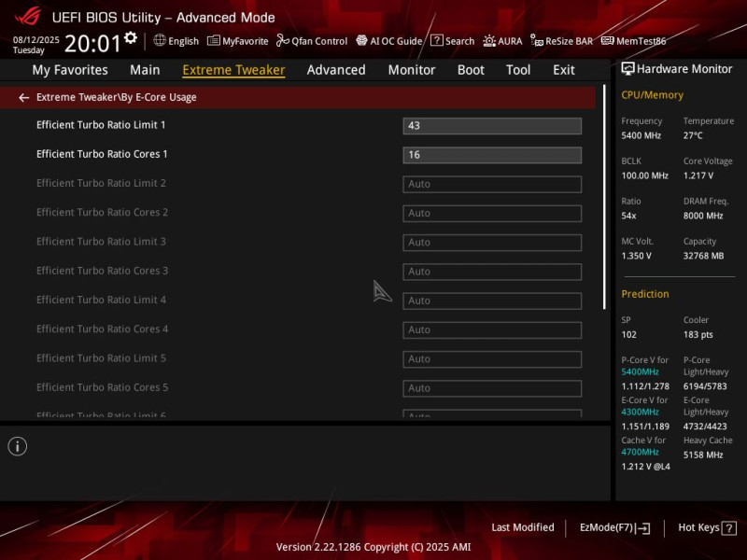
Task: Click the settings list vertical scrollbar
Action: pyautogui.click(x=604, y=197)
